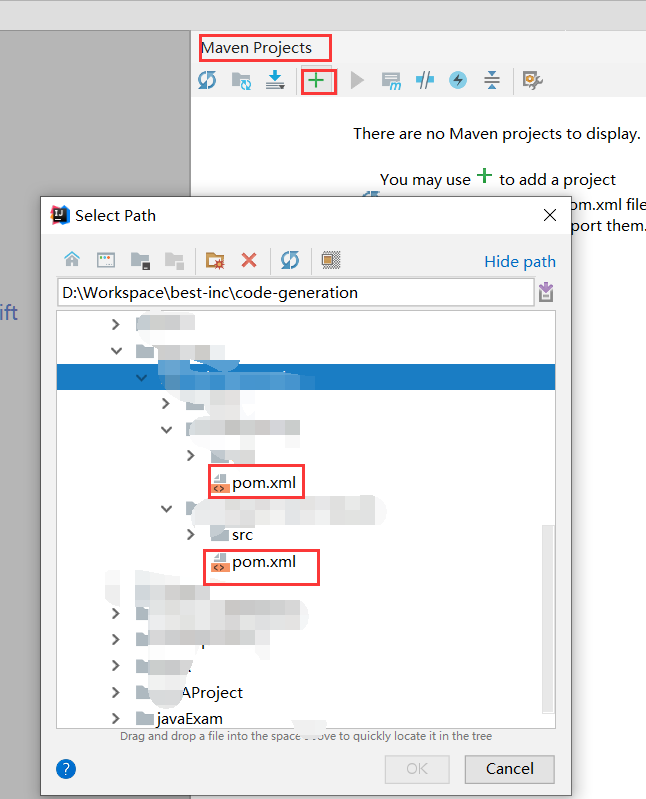Viewport: 646px width, 799px height.
Task: Generate sources and update folders icon
Action: (241, 81)
